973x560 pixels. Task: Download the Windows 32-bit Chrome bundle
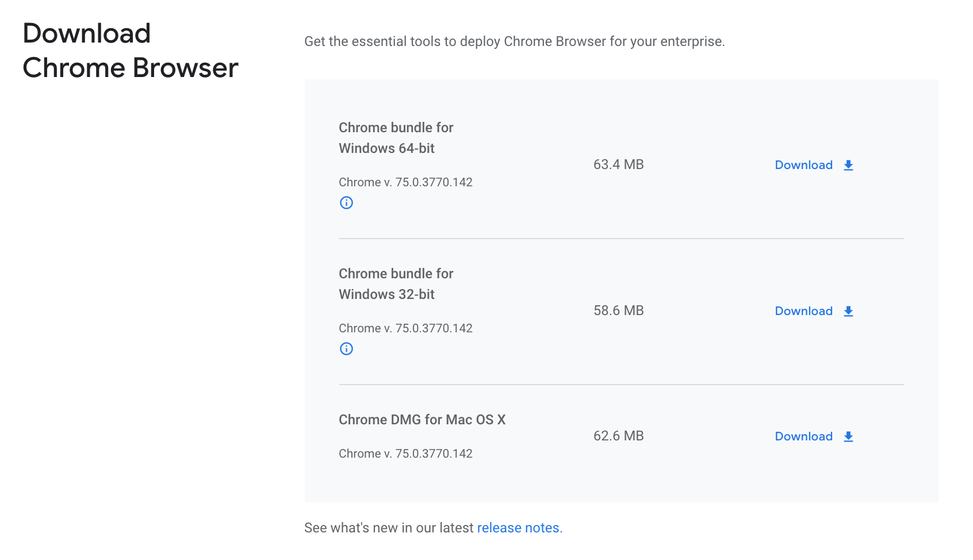(x=814, y=311)
